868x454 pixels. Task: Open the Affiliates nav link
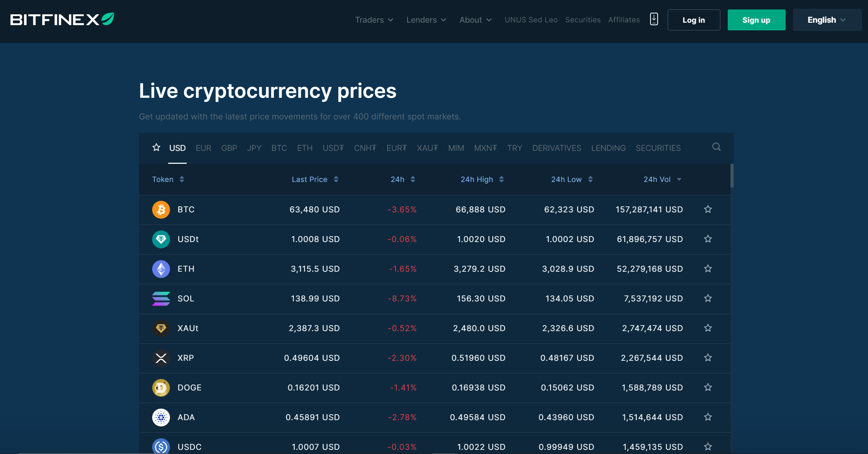pyautogui.click(x=624, y=20)
